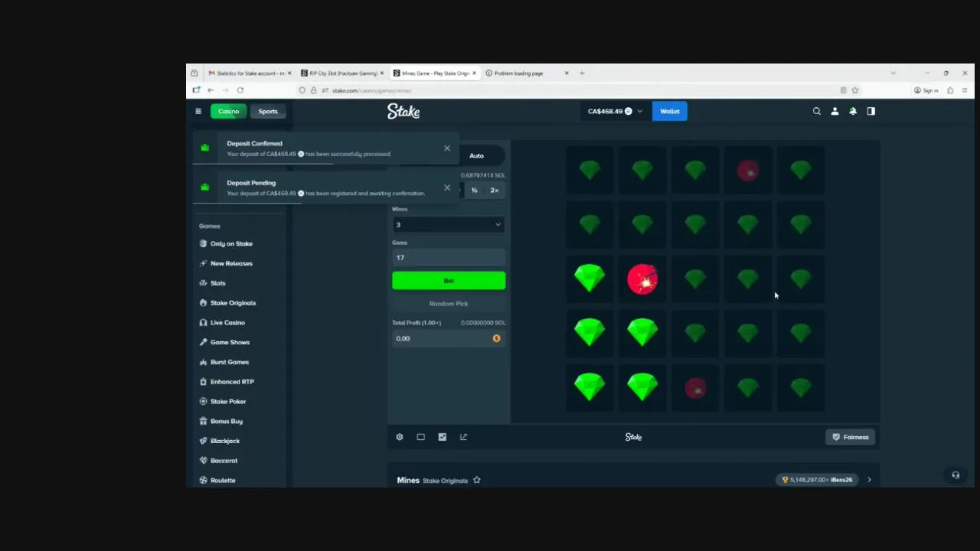Open Live Casino in sidebar

click(x=227, y=323)
